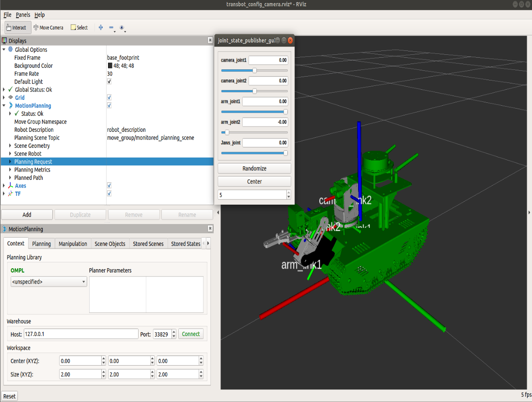Click the blue minus remove-tool icon
Screen dimensions: 532x402
pyautogui.click(x=111, y=28)
